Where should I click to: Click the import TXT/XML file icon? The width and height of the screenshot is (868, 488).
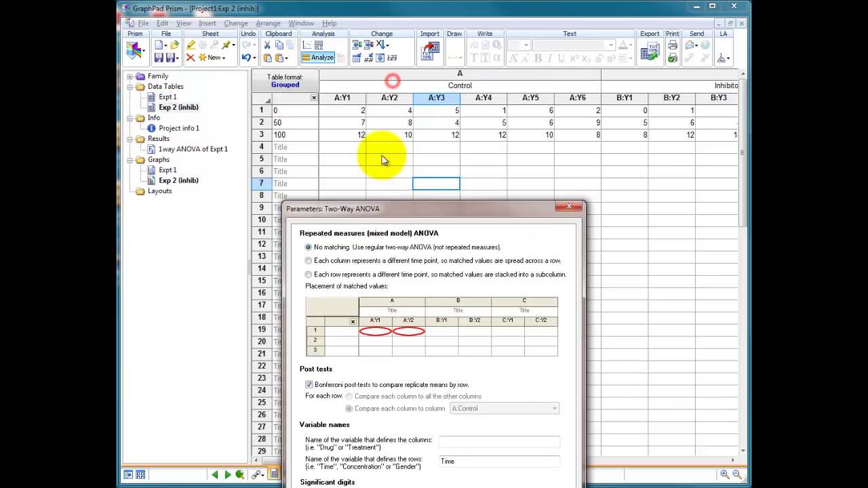click(x=430, y=52)
